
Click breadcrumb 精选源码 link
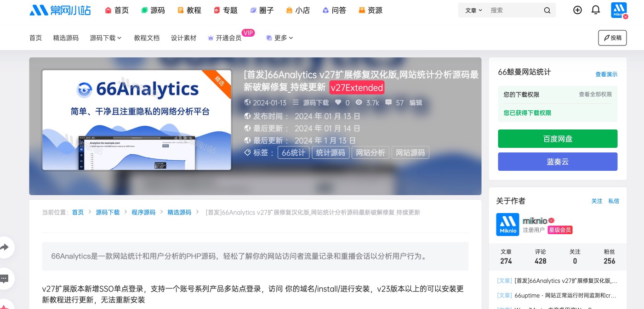point(179,212)
